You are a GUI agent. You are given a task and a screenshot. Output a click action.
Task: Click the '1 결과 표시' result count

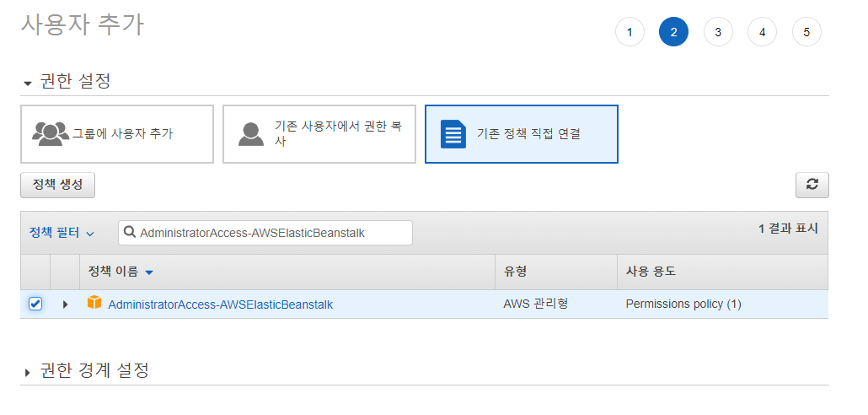coord(788,229)
